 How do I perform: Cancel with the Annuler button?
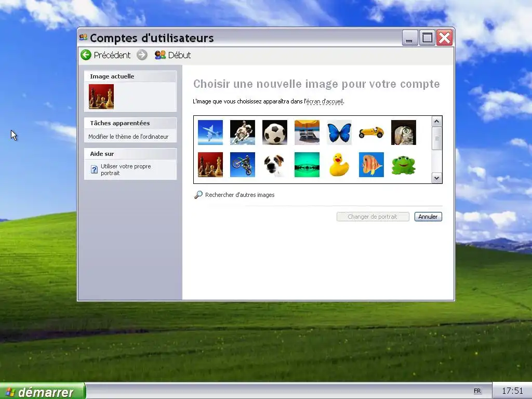[428, 217]
